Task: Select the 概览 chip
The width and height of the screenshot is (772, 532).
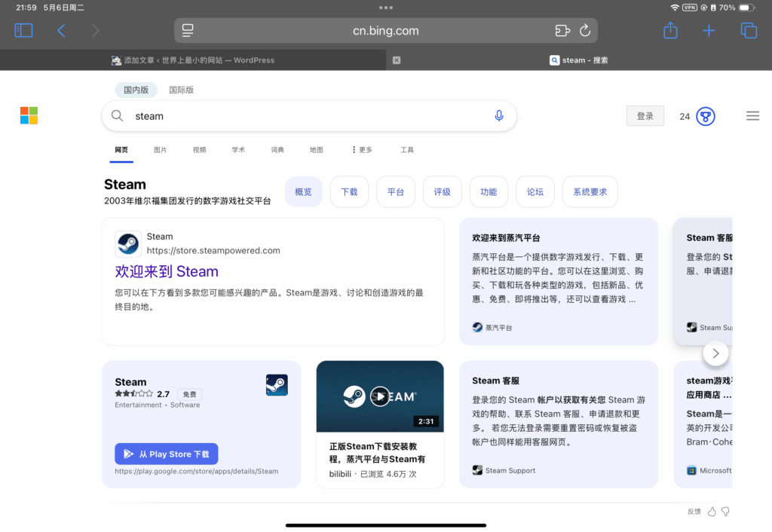Action: [x=303, y=191]
